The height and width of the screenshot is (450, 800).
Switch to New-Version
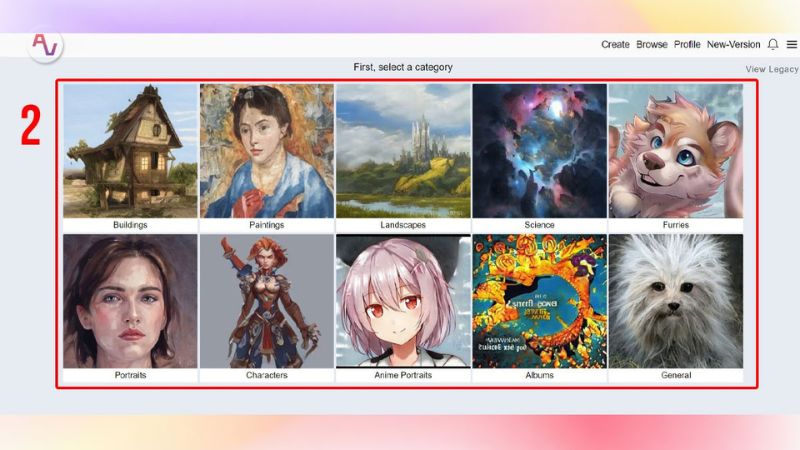[x=733, y=45]
